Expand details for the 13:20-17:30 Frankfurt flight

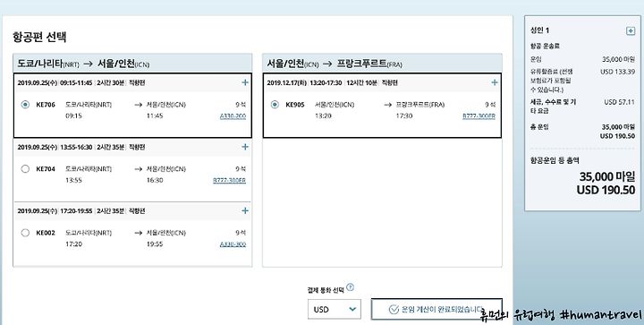[495, 82]
